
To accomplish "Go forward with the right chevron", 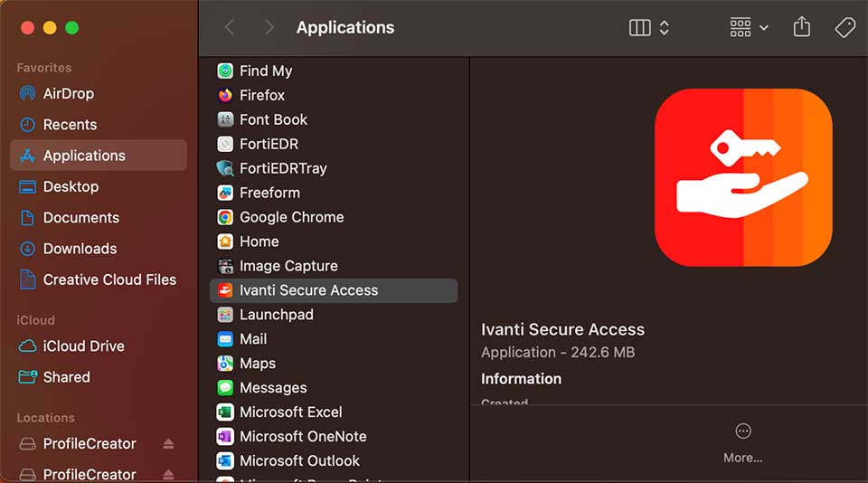I will point(269,27).
